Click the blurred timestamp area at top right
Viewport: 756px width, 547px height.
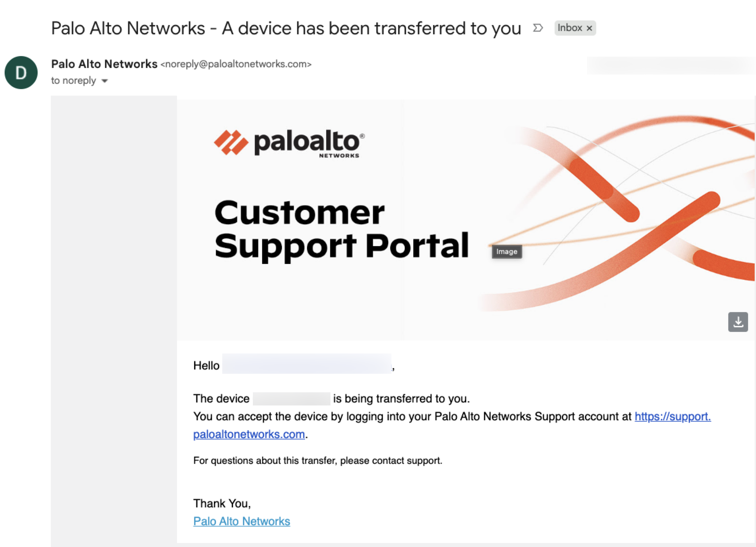click(670, 65)
